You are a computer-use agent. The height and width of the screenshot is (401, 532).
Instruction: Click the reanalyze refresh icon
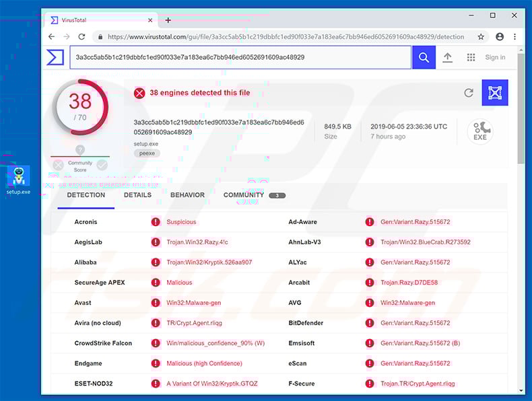(469, 93)
